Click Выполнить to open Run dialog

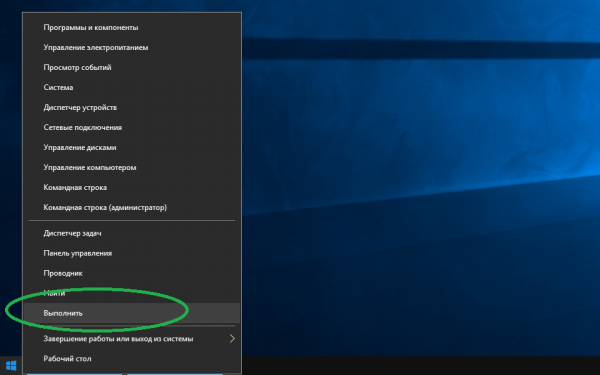point(132,313)
